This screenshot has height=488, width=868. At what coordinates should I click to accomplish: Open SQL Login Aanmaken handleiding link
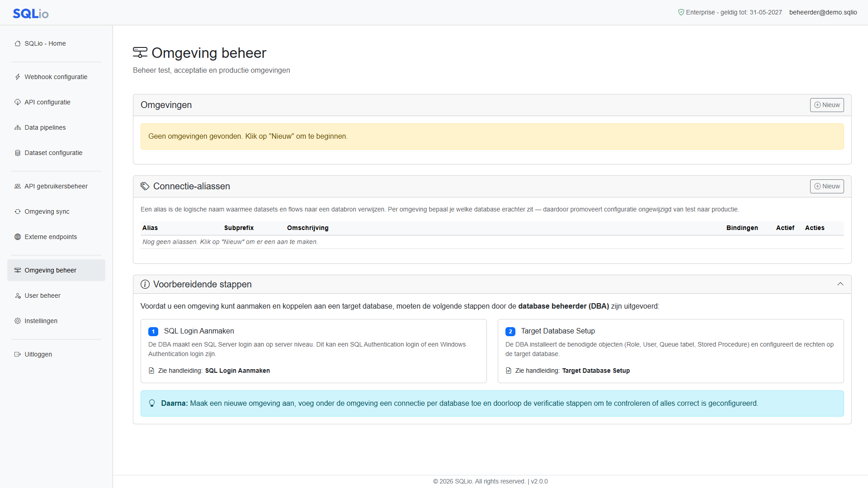[x=237, y=371]
